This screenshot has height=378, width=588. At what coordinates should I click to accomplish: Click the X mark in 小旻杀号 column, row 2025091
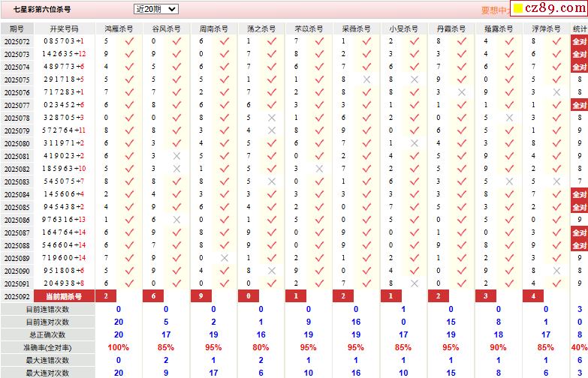pos(415,283)
